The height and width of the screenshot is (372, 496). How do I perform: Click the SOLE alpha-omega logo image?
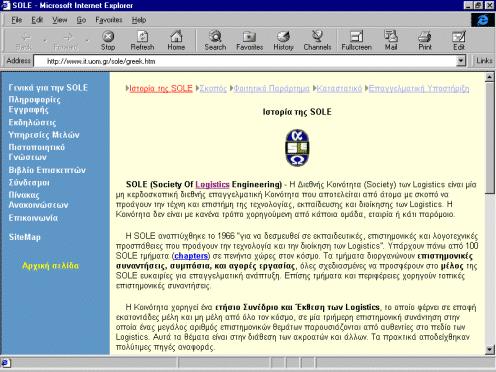[297, 148]
